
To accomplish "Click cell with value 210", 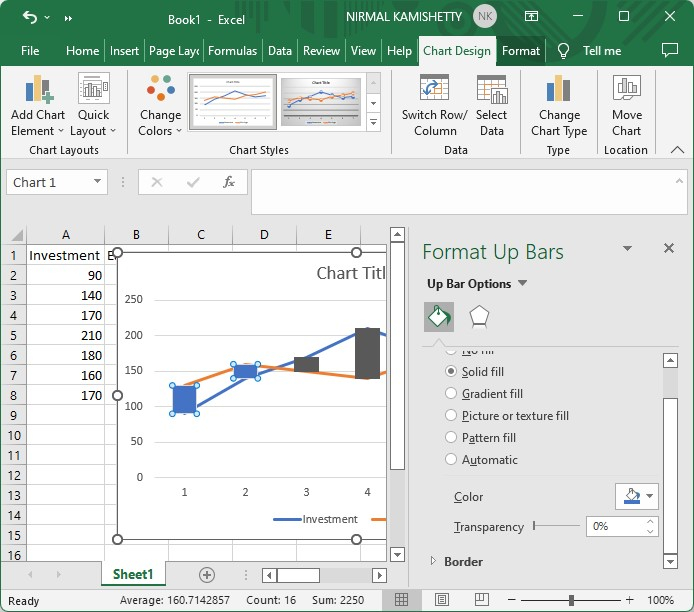I will point(66,335).
